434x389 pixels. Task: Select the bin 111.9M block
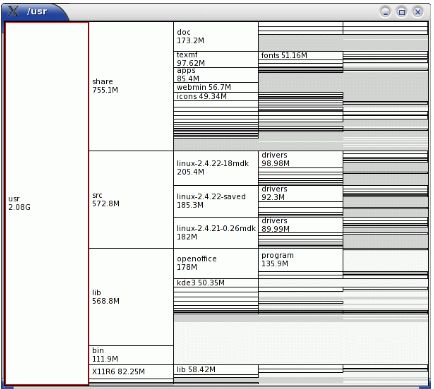click(x=131, y=355)
